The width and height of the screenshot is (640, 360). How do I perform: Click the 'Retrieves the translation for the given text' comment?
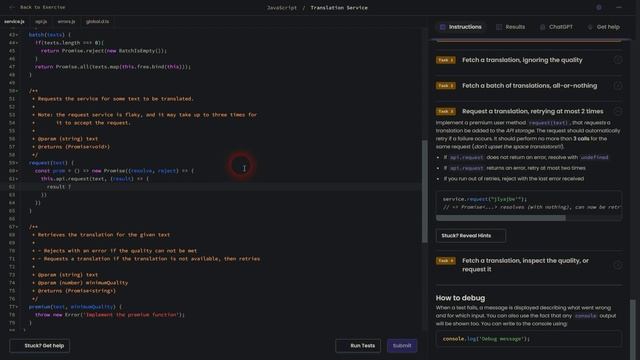[104, 235]
